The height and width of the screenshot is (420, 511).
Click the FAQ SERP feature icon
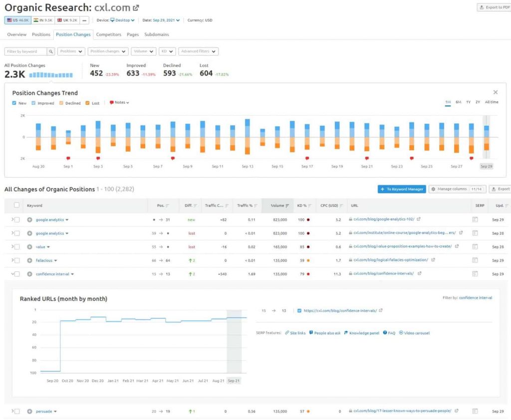tap(385, 333)
